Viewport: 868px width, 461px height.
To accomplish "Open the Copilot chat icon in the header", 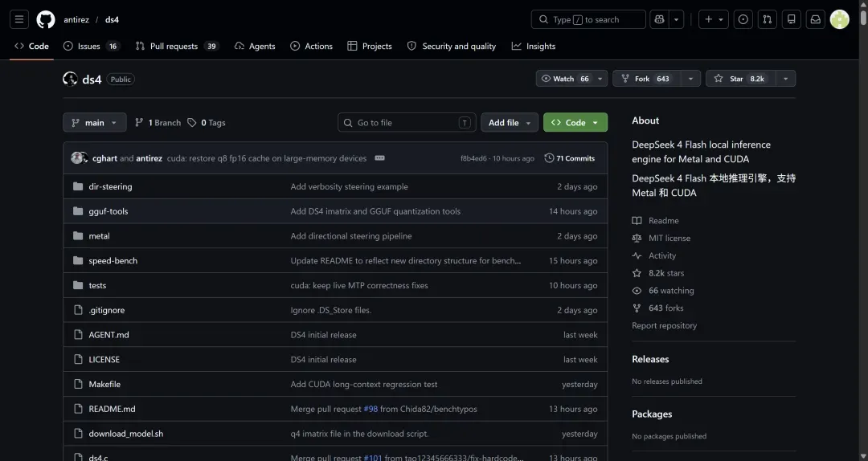I will tap(659, 19).
